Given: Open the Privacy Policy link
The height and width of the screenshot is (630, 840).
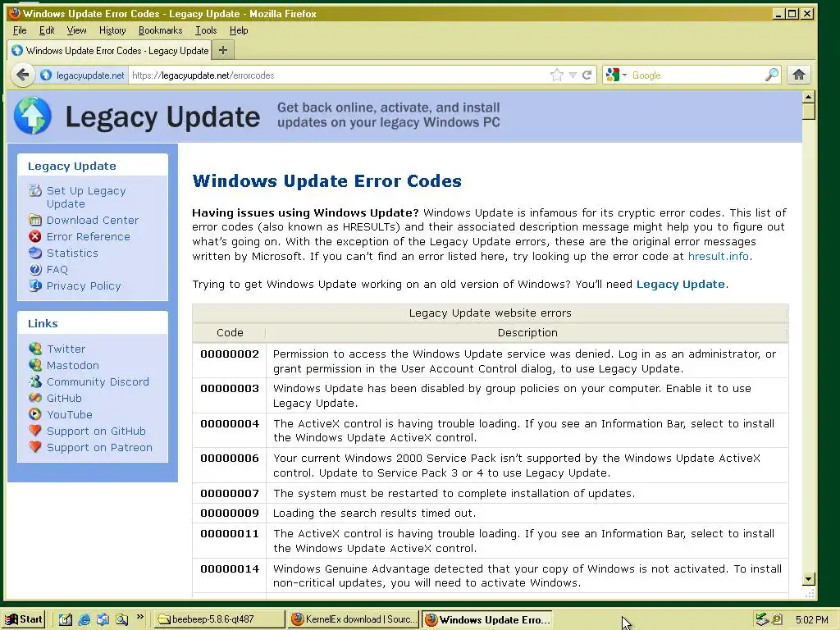Looking at the screenshot, I should 84,286.
